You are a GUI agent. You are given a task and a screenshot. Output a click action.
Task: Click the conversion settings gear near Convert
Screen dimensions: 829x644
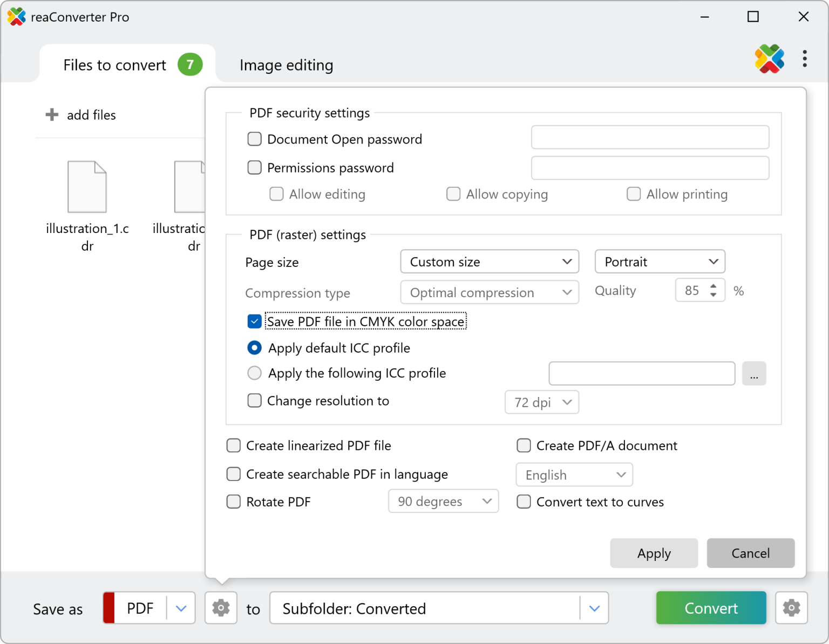(x=791, y=608)
